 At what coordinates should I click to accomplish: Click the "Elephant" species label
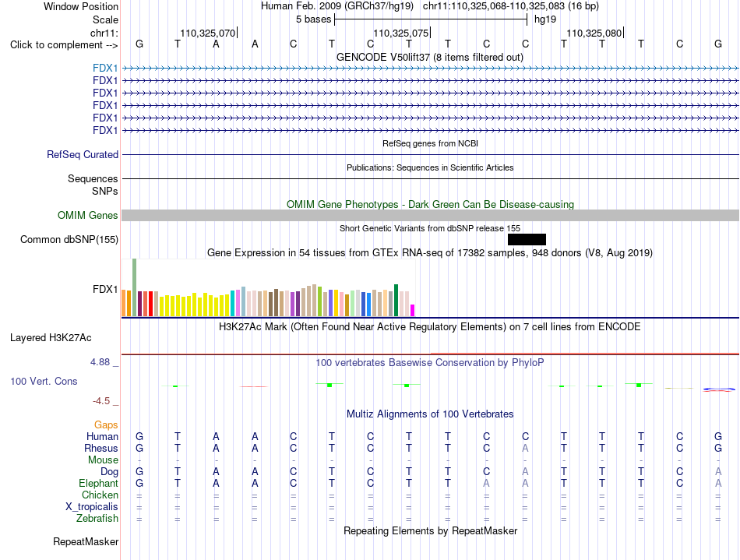click(x=98, y=484)
